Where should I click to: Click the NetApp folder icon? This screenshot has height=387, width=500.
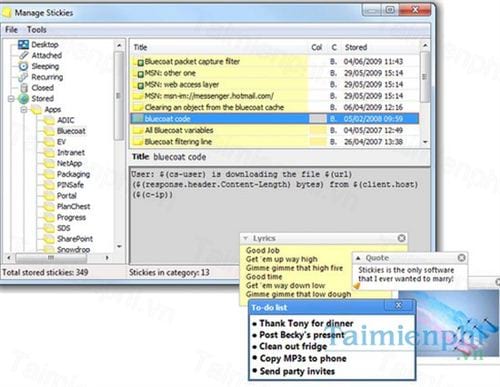49,163
